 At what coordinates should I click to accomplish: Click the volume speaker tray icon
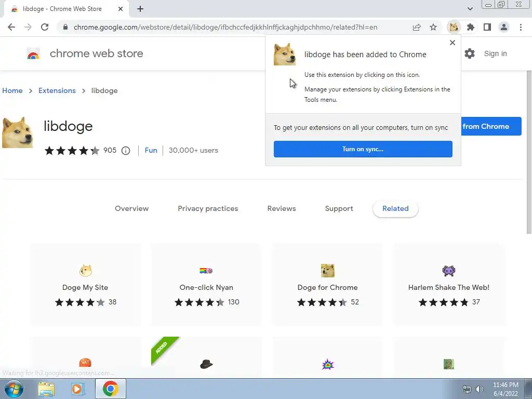[480, 389]
